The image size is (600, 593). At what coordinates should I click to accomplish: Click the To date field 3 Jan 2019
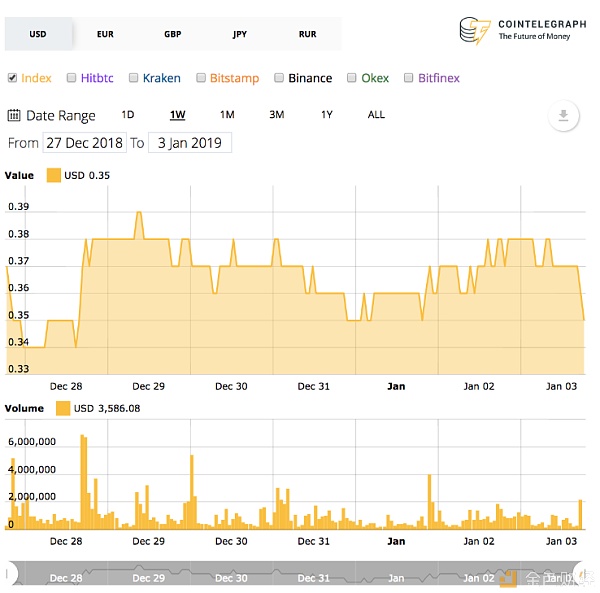click(190, 143)
